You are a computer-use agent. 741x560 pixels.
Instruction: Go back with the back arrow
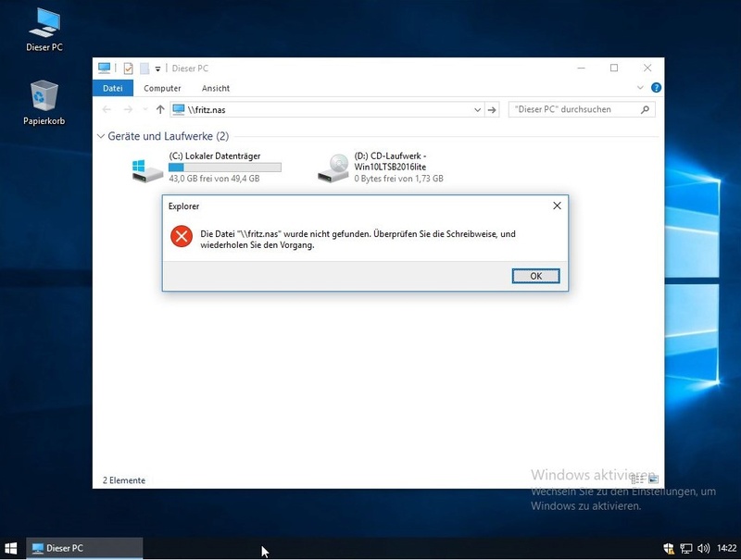[107, 109]
